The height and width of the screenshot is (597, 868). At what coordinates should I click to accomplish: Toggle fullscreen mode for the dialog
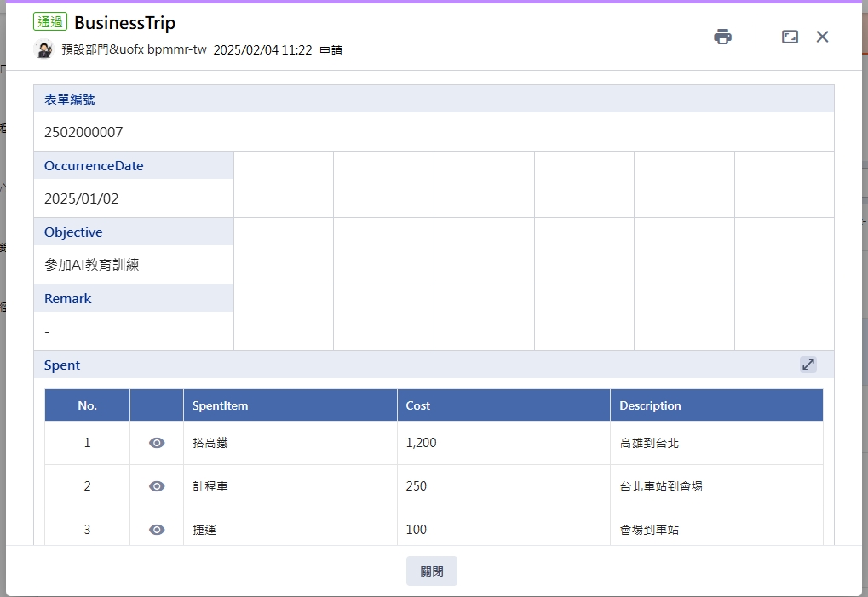[x=790, y=37]
